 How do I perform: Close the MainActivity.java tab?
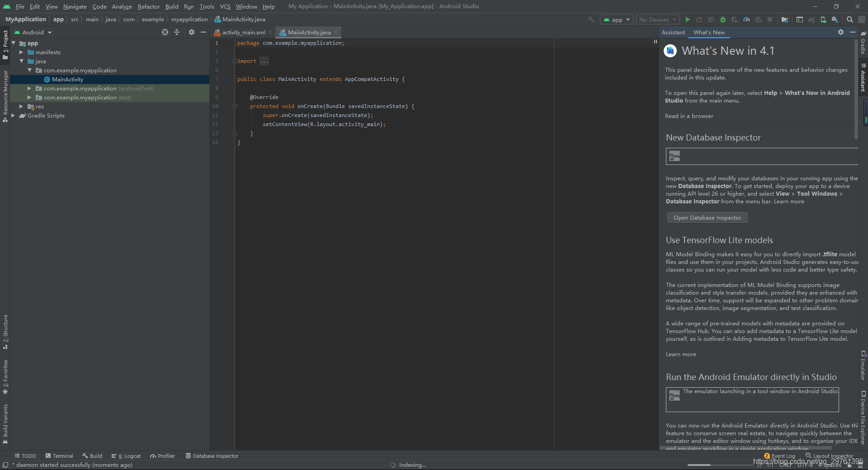[x=336, y=32]
